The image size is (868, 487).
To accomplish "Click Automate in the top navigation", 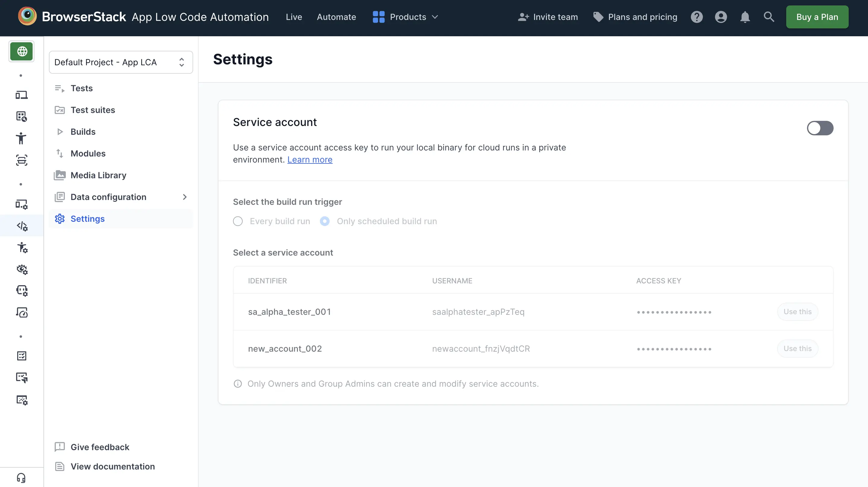I will [336, 17].
